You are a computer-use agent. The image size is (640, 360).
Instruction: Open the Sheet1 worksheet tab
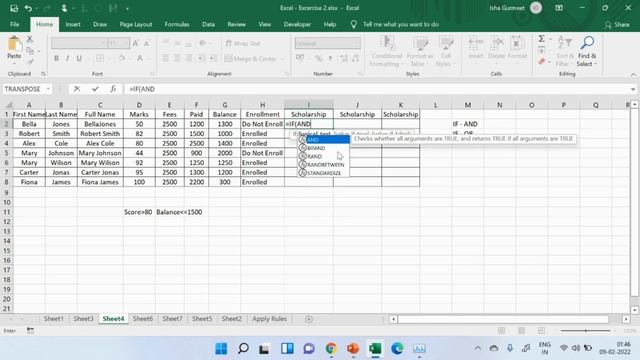pyautogui.click(x=53, y=319)
